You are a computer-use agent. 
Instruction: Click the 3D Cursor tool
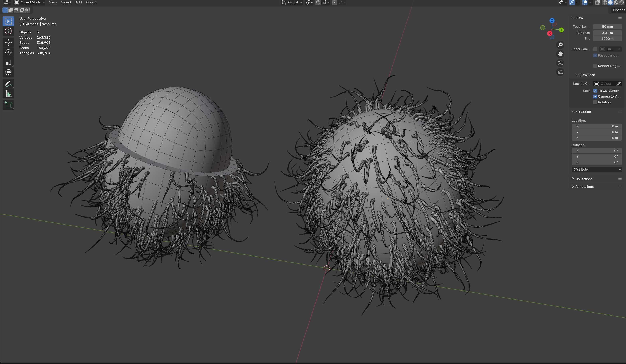8,31
